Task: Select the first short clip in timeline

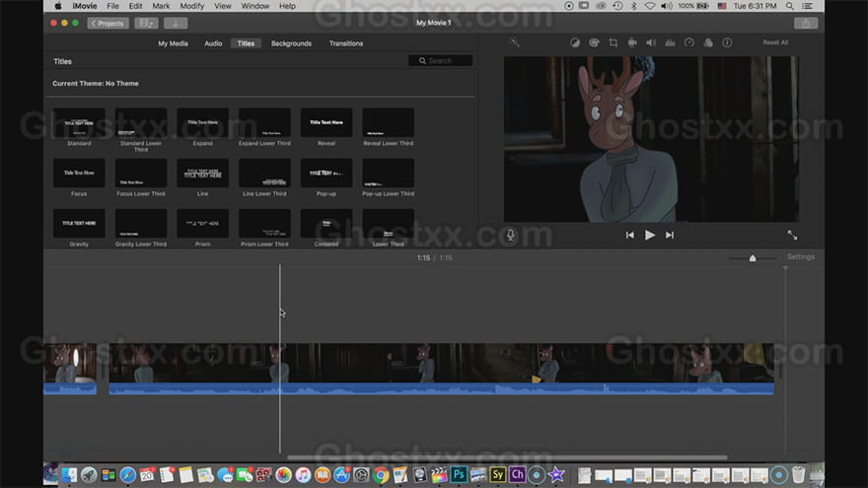Action: pos(70,369)
